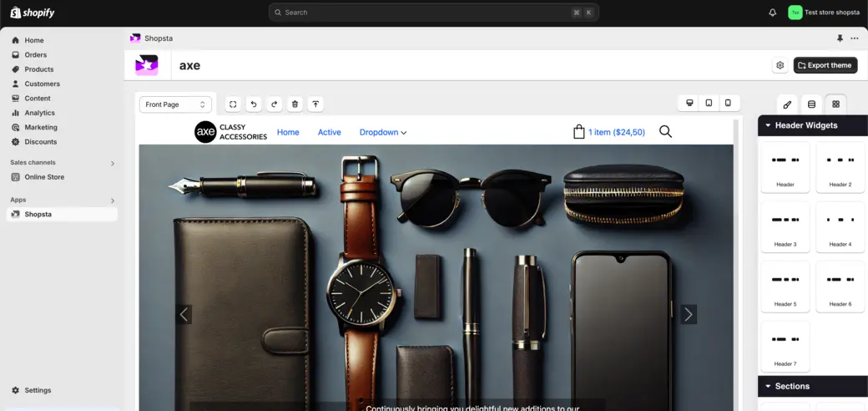Choose the Header 3 widget thumbnail

tap(785, 227)
